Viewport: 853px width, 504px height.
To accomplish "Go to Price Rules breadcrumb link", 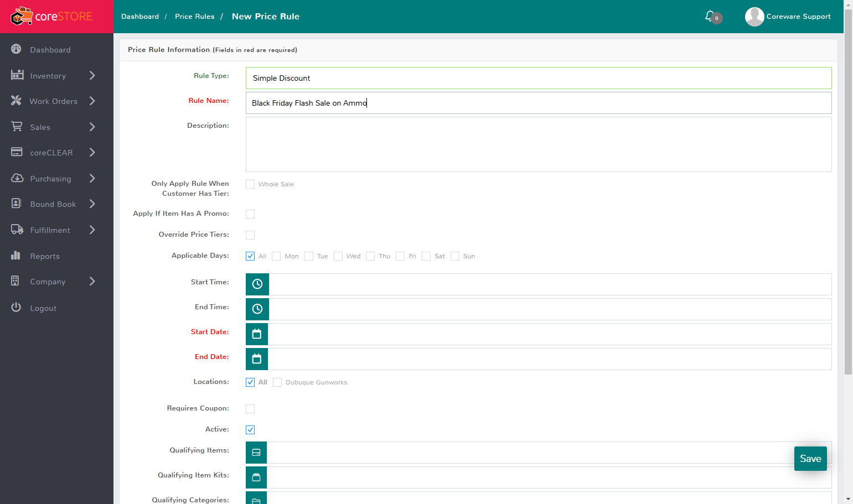I will (x=195, y=17).
